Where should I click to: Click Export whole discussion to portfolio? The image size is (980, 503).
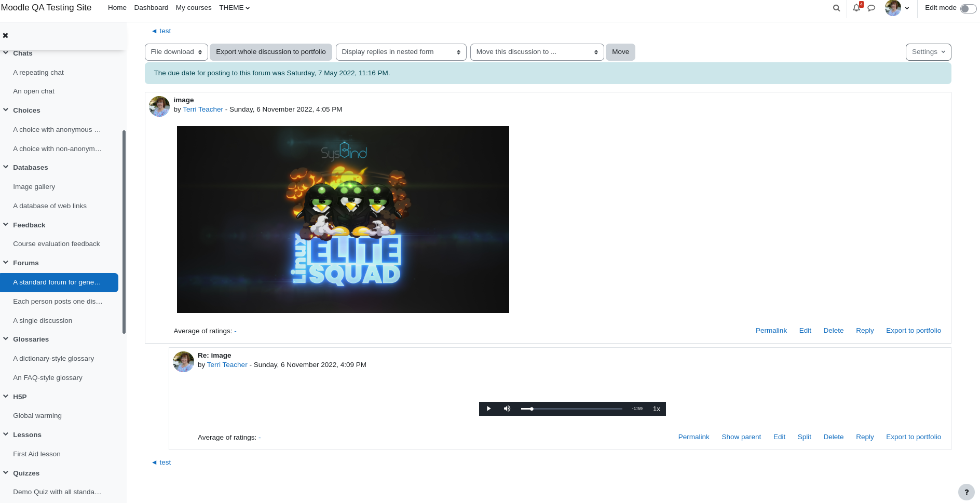[x=271, y=52]
